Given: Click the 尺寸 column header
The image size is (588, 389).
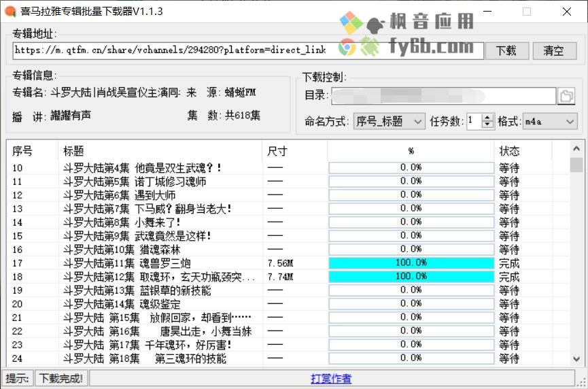Looking at the screenshot, I should (295, 151).
